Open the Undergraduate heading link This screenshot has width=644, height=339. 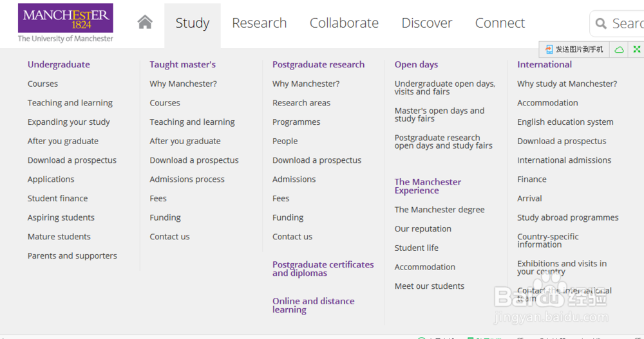(x=59, y=64)
